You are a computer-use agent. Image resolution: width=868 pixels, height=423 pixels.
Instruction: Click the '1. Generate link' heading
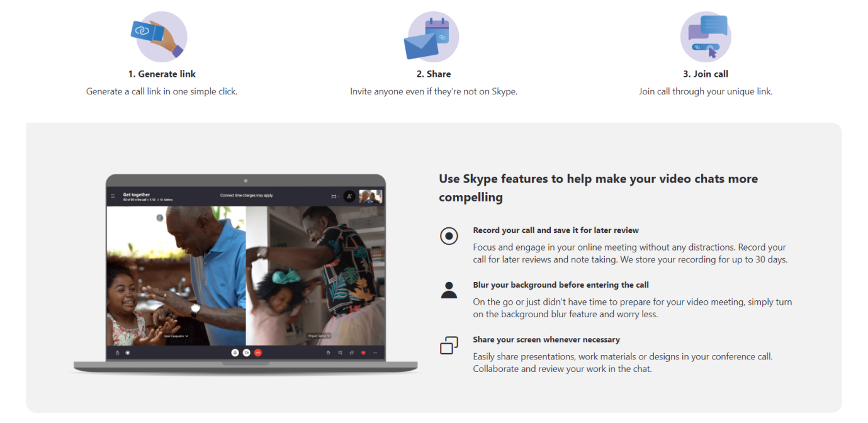(x=162, y=74)
